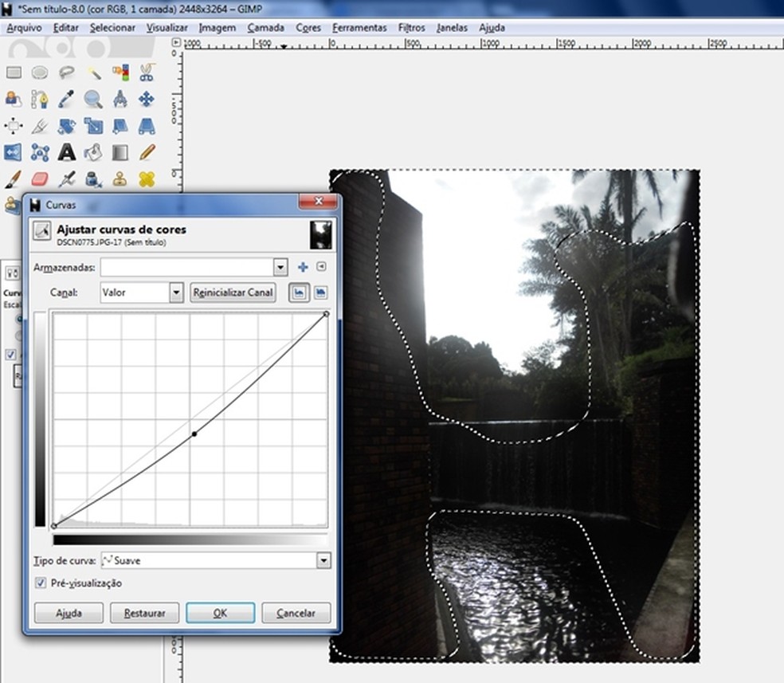The width and height of the screenshot is (784, 683).
Task: Select the Shear tool
Action: (x=120, y=126)
